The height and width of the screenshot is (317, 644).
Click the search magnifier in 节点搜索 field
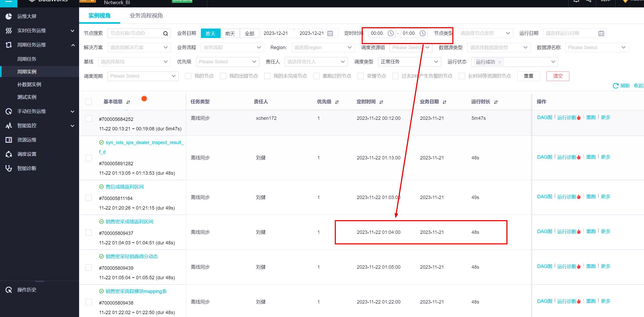166,34
